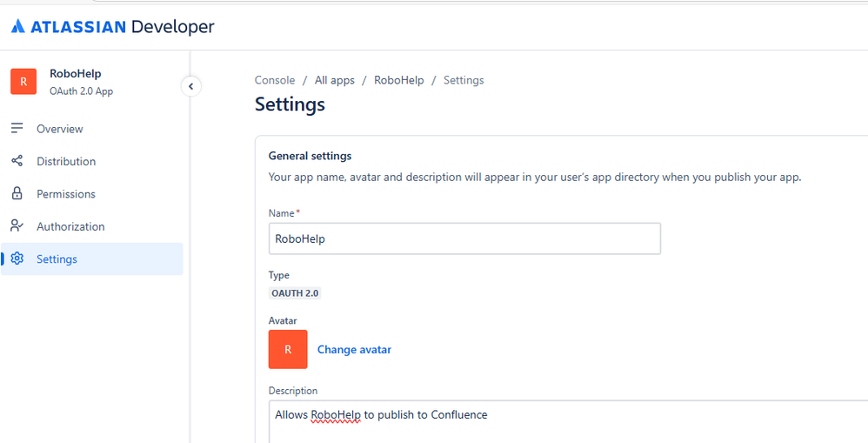Viewport: 868px width, 443px height.
Task: Click the Authorization person icon
Action: click(x=17, y=226)
